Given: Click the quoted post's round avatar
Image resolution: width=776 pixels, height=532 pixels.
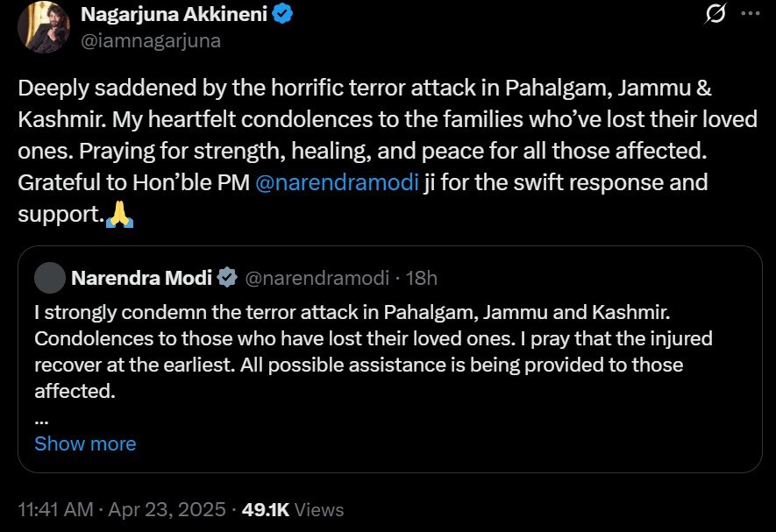Looking at the screenshot, I should point(49,279).
